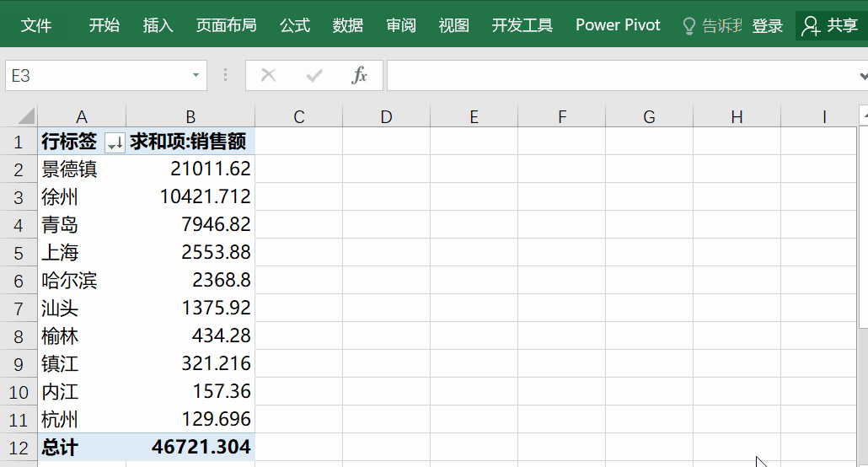Select the cell containing 哈尔滨
This screenshot has height=467, width=868.
[82, 281]
